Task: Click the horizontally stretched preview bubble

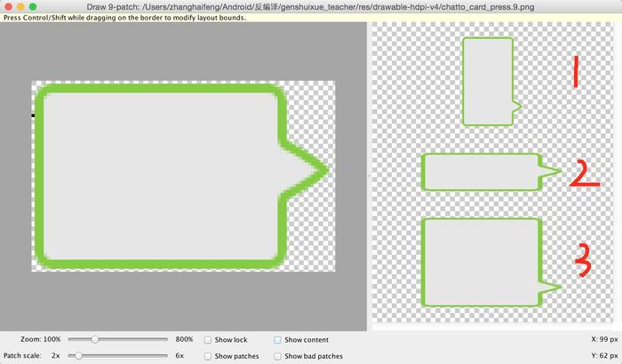Action: [x=491, y=172]
